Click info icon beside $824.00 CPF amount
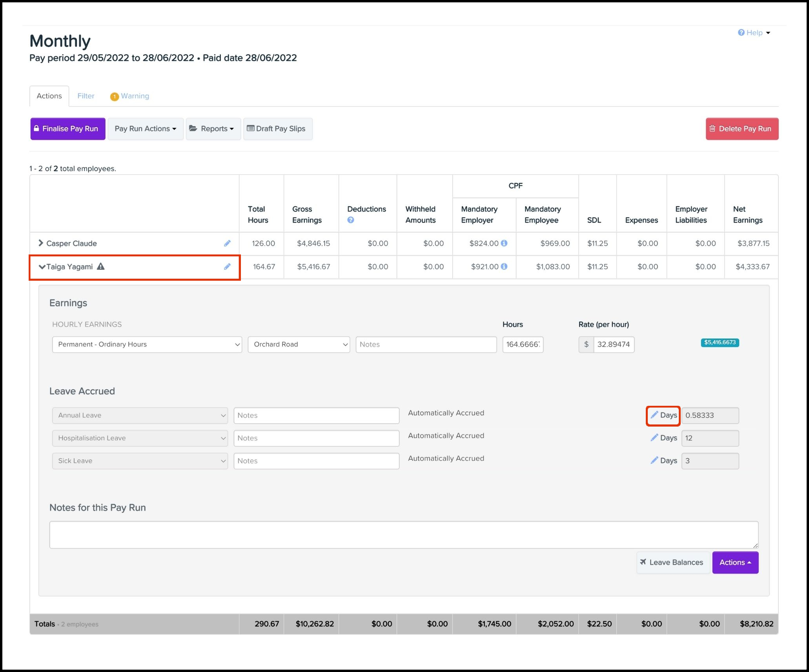 [504, 243]
